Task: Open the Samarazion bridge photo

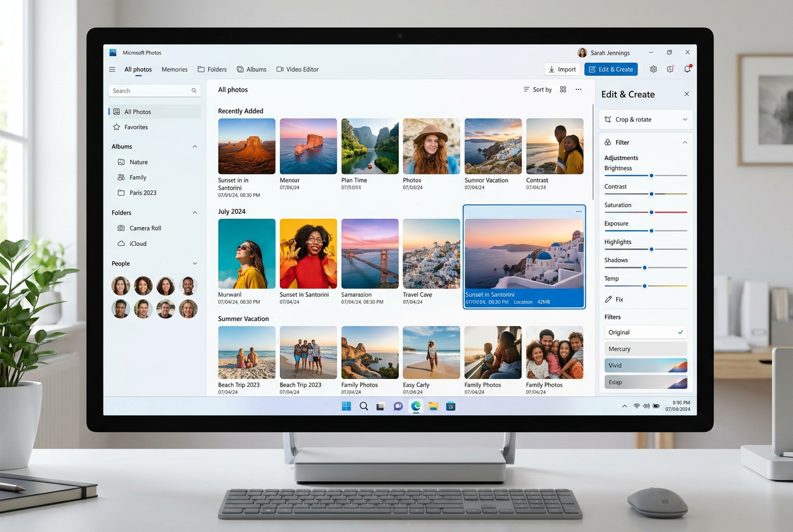Action: pos(370,253)
